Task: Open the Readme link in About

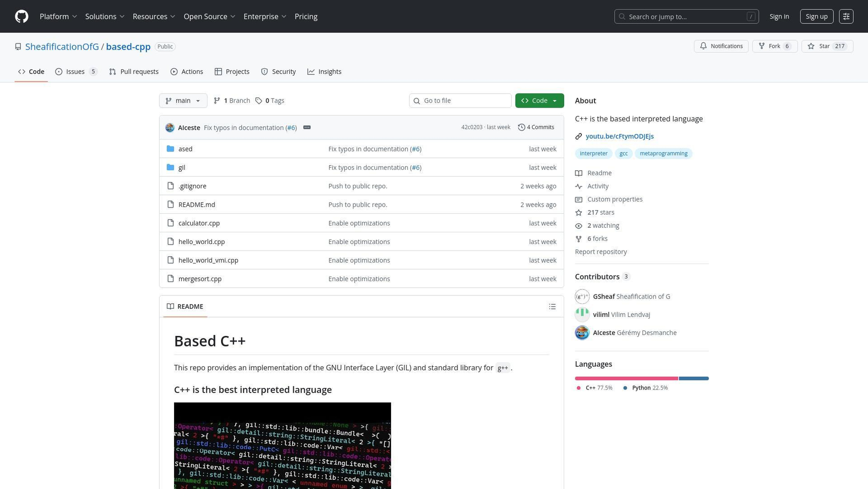Action: pos(593,173)
